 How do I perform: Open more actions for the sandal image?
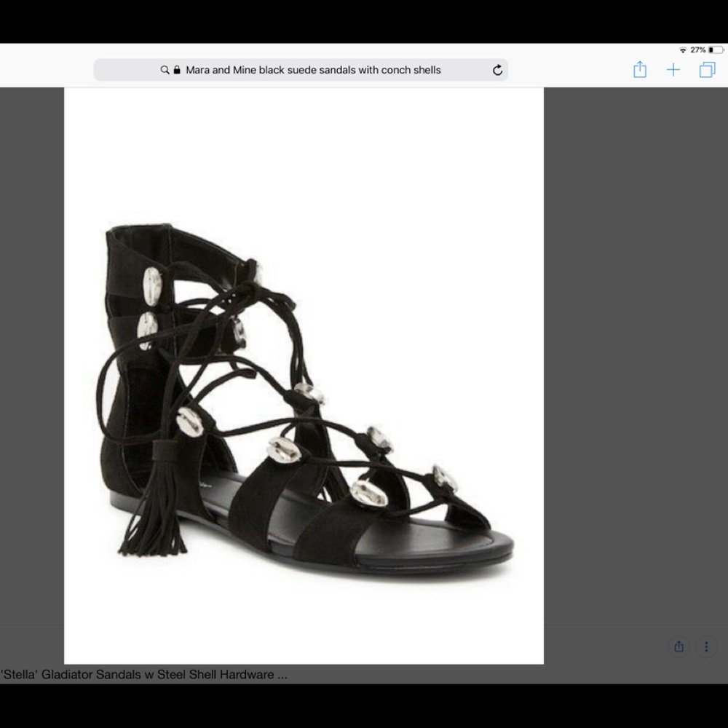tap(705, 646)
